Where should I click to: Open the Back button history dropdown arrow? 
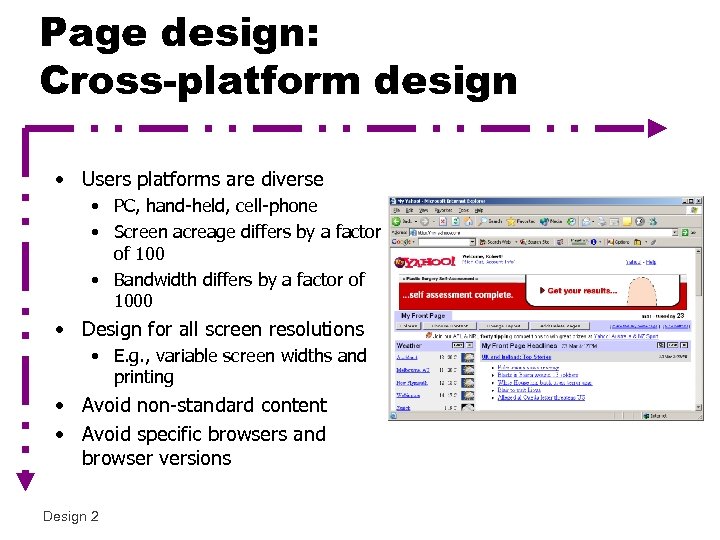pos(416,221)
